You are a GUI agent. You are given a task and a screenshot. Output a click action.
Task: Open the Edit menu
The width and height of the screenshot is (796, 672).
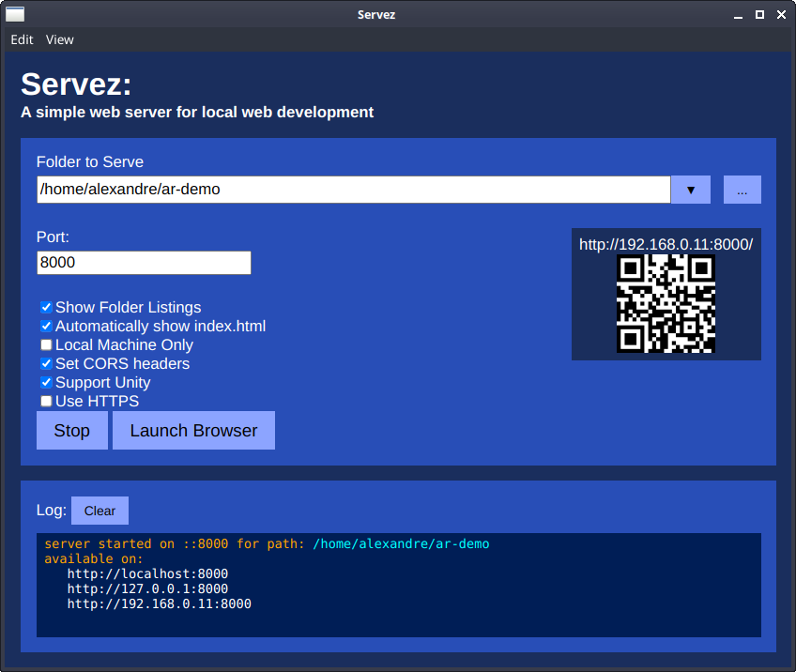click(22, 39)
